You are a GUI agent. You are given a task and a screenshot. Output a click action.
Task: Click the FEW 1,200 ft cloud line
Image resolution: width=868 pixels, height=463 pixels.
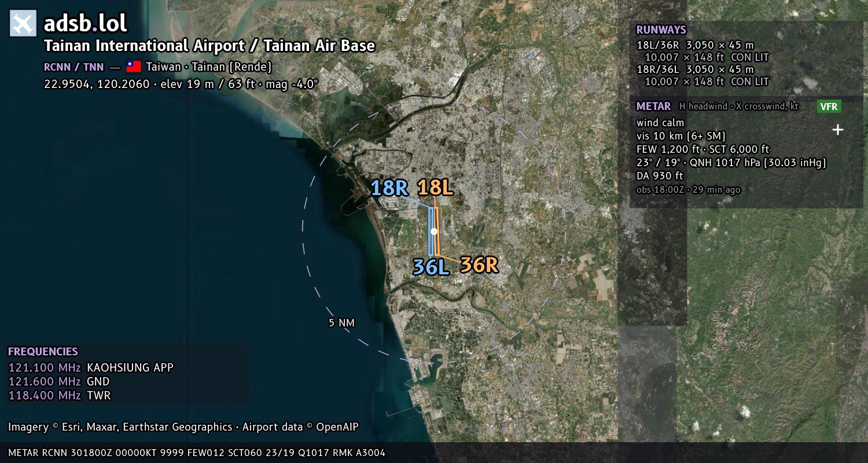[703, 149]
